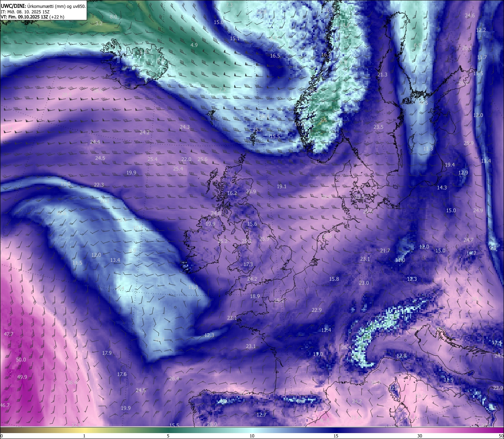Click the 15.7 value label
504x439 pixels.
(258, 130)
